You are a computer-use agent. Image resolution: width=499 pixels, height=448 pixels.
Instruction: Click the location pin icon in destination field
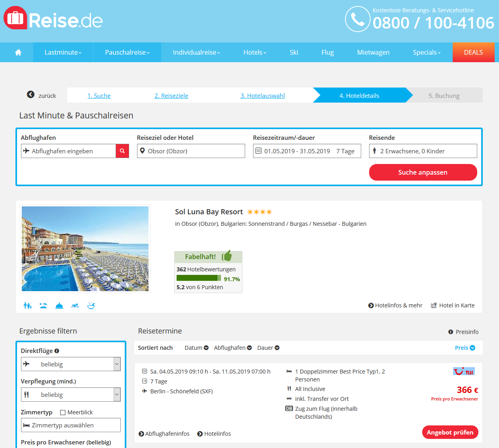point(143,151)
